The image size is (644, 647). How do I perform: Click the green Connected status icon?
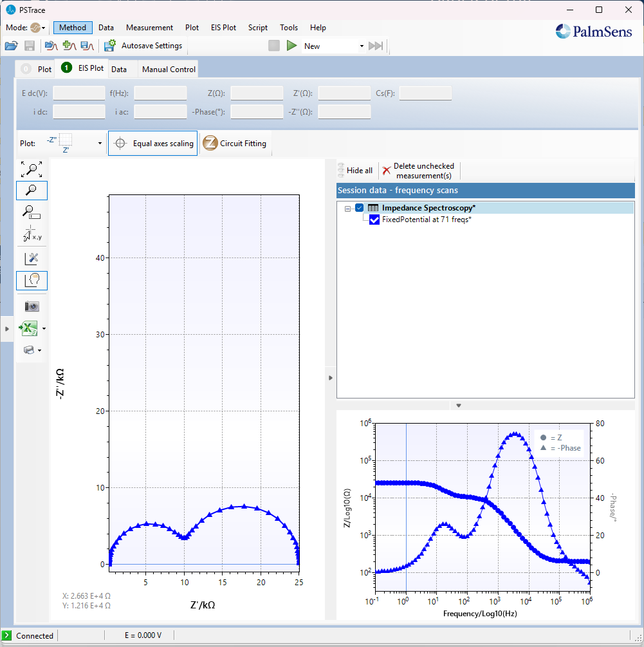pos(6,635)
